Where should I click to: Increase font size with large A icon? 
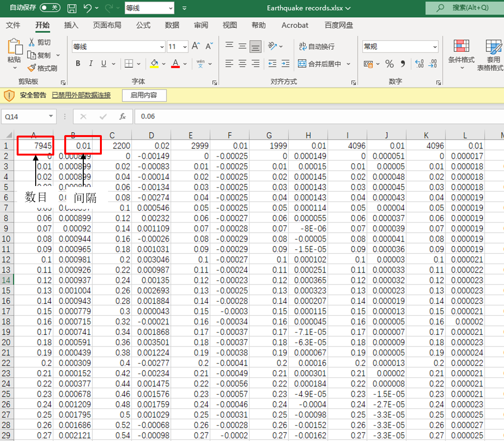click(x=196, y=46)
